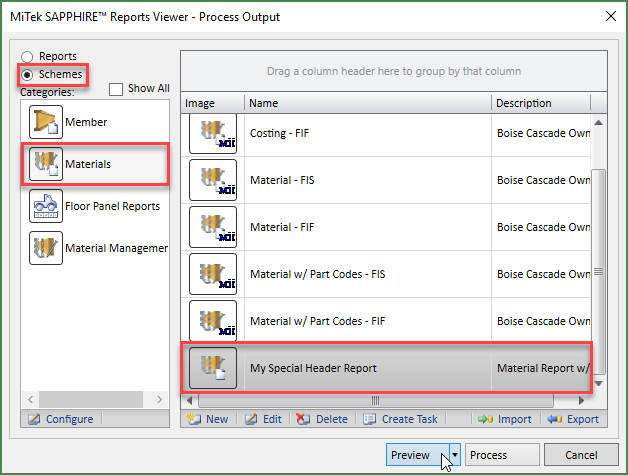628x475 pixels.
Task: Import a scheme
Action: (514, 419)
